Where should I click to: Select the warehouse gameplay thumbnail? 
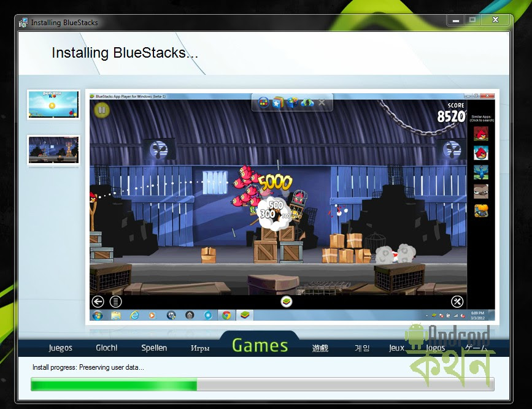(x=53, y=150)
